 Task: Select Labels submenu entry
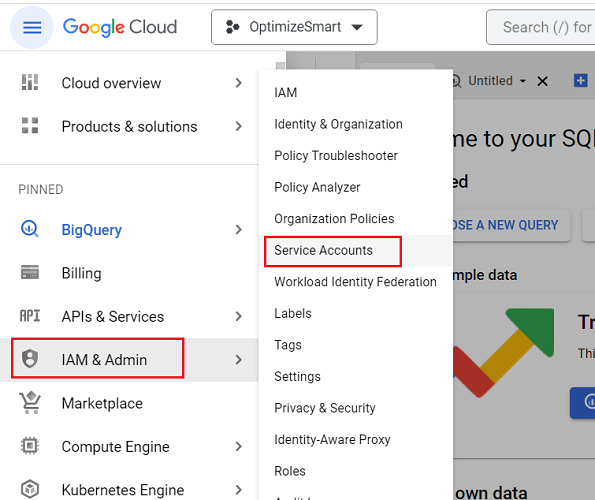pyautogui.click(x=356, y=313)
